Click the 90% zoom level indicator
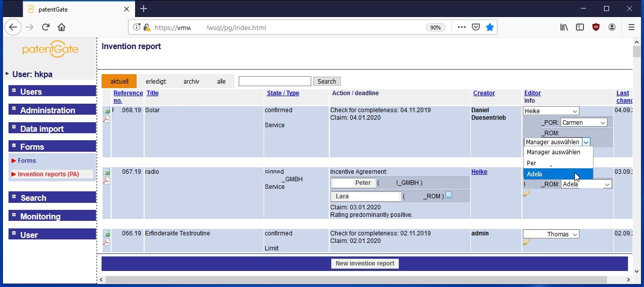 (x=435, y=28)
